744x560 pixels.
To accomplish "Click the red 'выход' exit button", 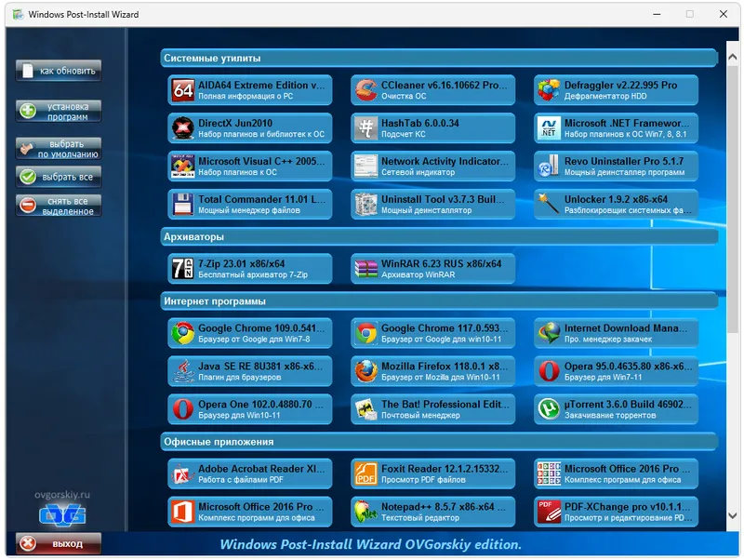I will [59, 543].
